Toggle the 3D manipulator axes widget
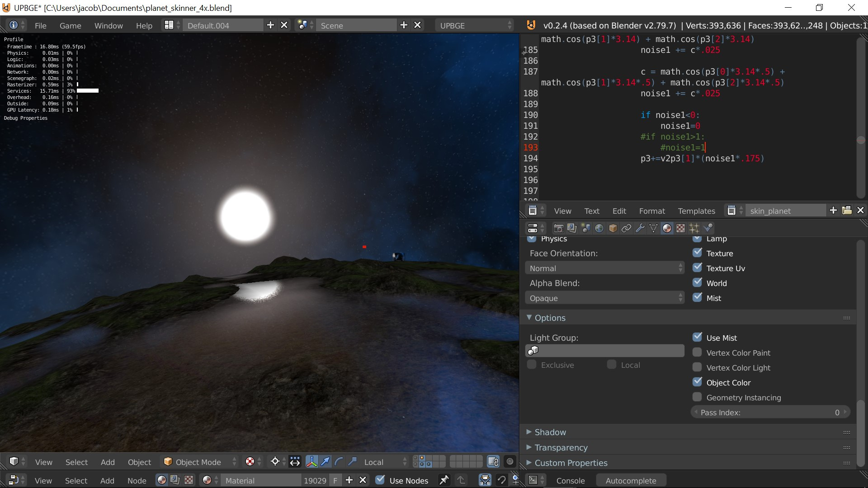 click(x=311, y=462)
